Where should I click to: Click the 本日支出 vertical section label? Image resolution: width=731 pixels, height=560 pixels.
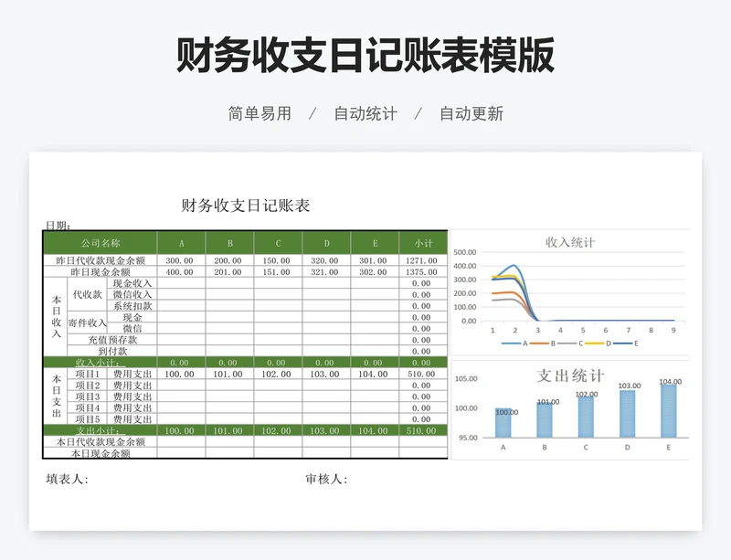tap(56, 396)
